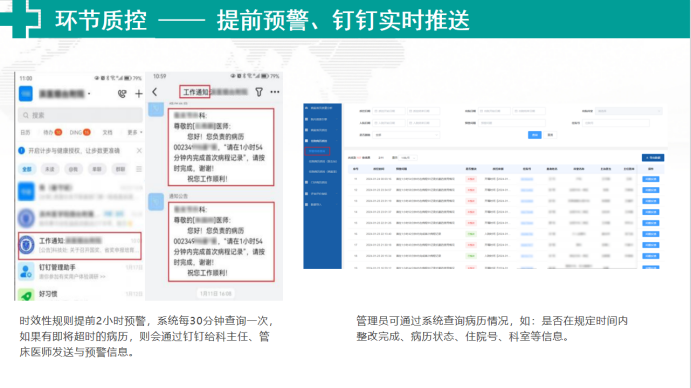Click the 搜索 search field in DingTalk

[x=80, y=115]
